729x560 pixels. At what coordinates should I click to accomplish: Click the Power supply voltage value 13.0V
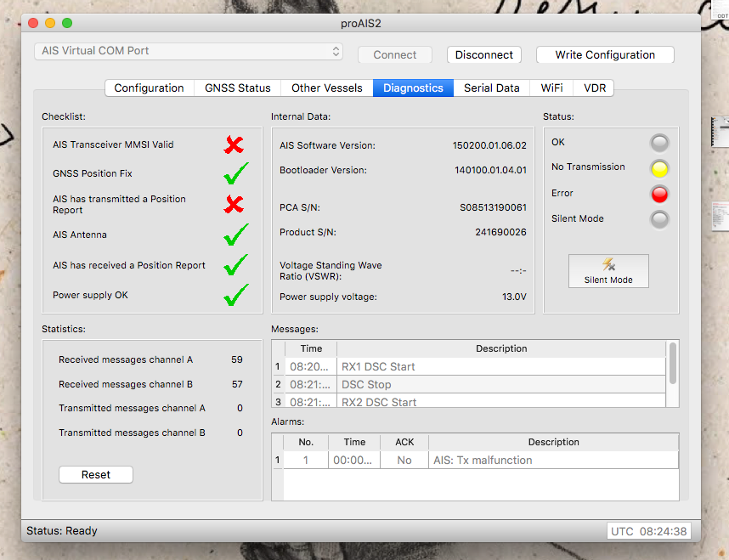(x=514, y=297)
